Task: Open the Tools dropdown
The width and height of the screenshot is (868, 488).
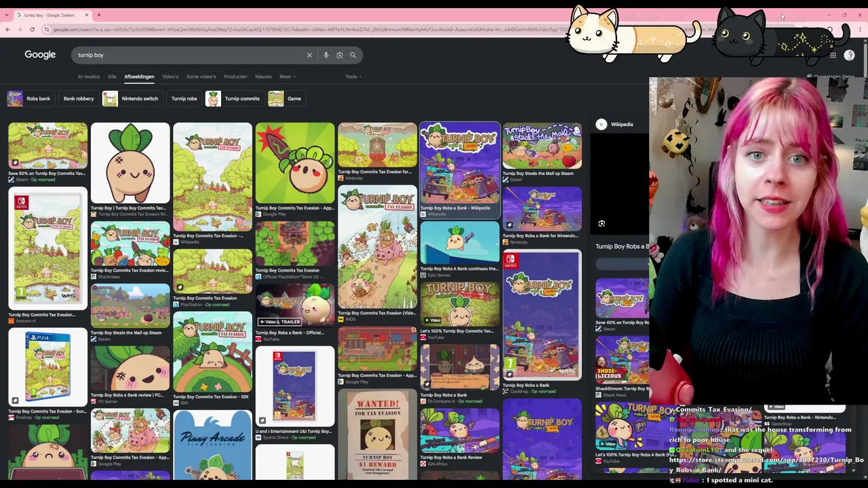Action: point(353,77)
